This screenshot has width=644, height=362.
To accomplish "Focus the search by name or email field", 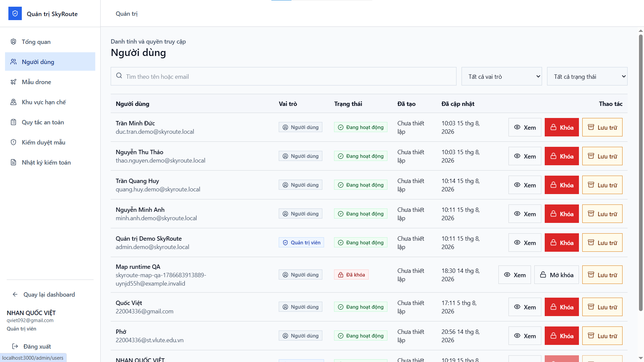I will pyautogui.click(x=283, y=76).
